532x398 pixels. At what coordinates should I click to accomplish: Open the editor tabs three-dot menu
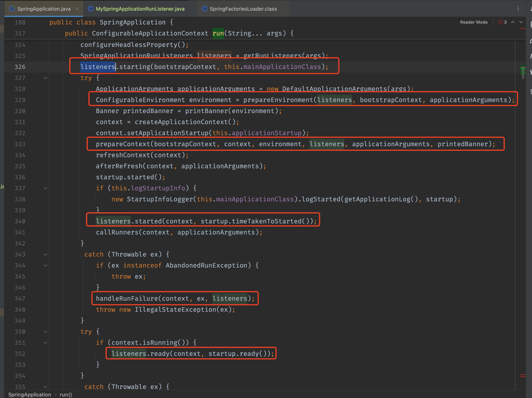(518, 9)
